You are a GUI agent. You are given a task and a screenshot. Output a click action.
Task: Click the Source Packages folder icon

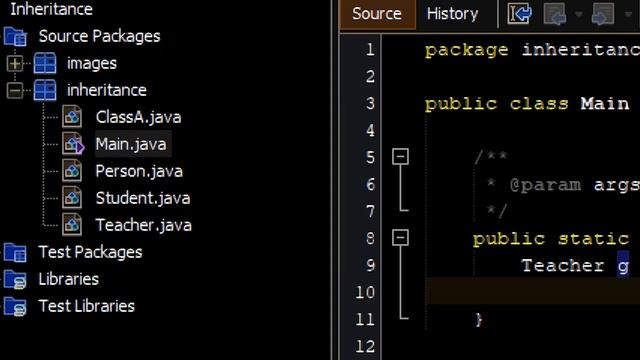coord(15,36)
